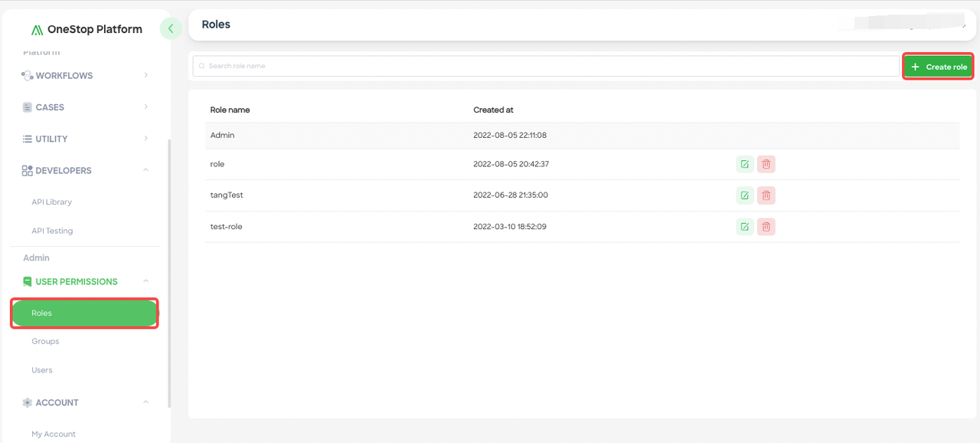Select Users from the sidebar
This screenshot has height=443, width=980.
[42, 369]
